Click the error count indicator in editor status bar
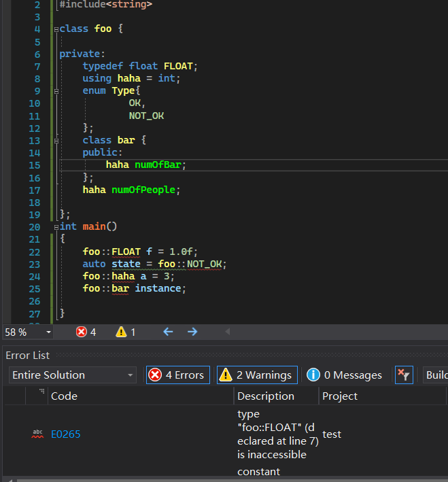The width and height of the screenshot is (448, 482). click(x=86, y=332)
